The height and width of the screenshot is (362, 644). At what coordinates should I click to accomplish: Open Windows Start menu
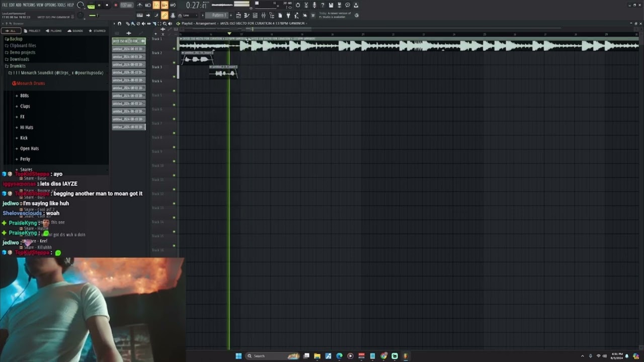[x=238, y=356]
